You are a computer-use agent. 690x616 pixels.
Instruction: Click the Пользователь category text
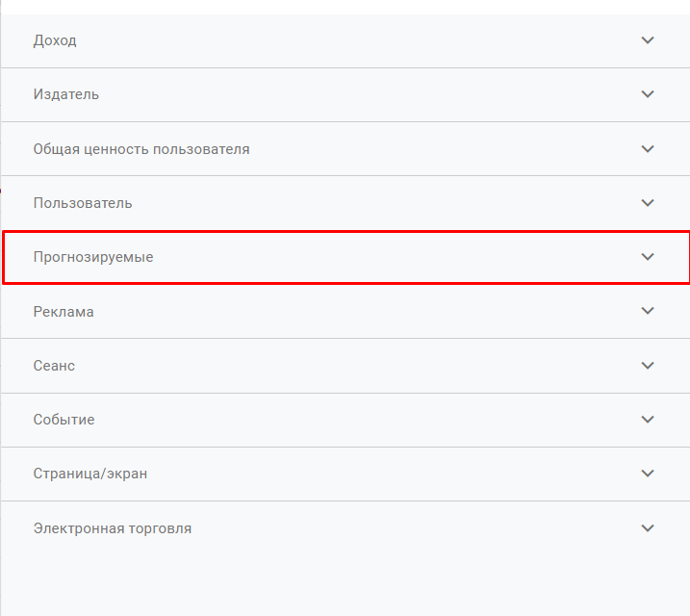(x=83, y=203)
